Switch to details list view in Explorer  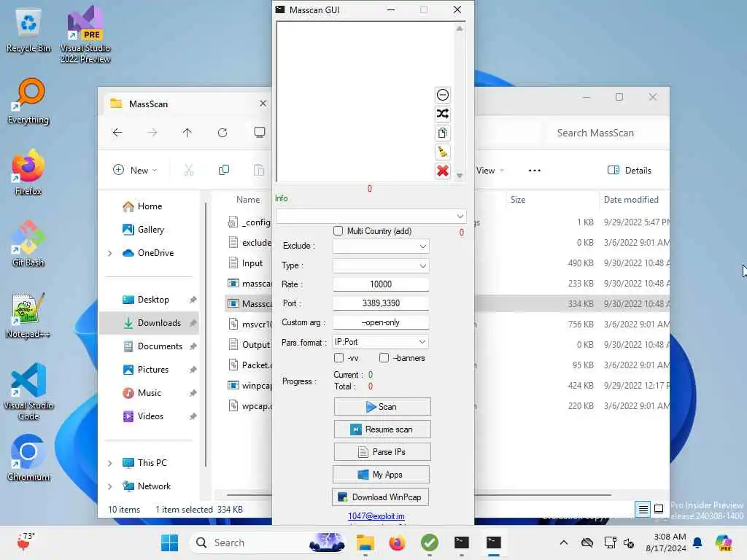(x=643, y=510)
